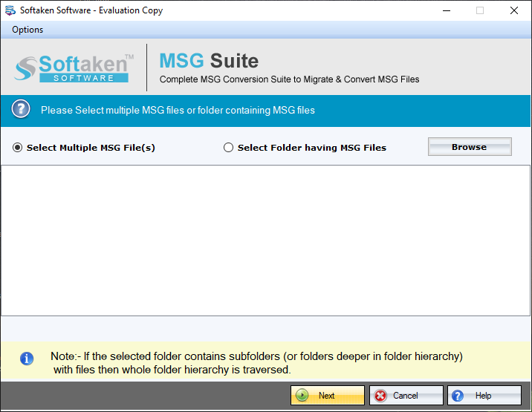
Task: Click the Browse button
Action: (x=470, y=147)
